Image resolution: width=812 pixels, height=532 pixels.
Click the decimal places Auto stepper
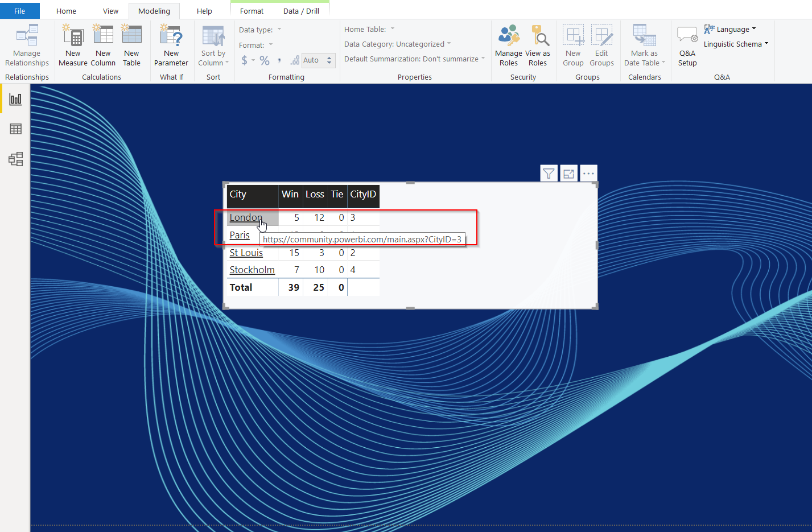click(x=329, y=60)
